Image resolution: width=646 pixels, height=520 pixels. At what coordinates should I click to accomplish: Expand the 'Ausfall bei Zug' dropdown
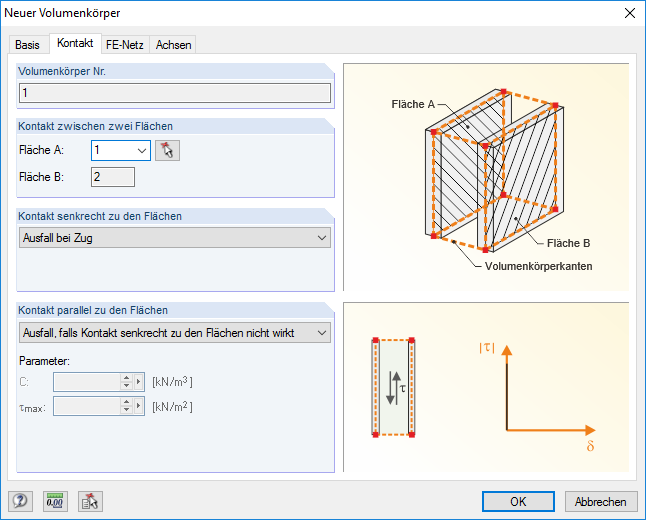click(x=321, y=238)
